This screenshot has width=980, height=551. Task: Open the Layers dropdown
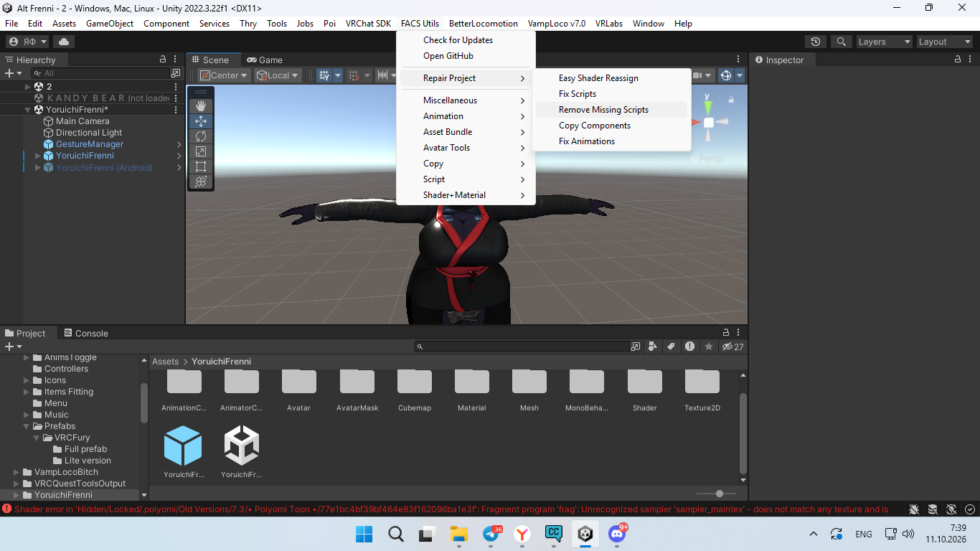(x=884, y=42)
